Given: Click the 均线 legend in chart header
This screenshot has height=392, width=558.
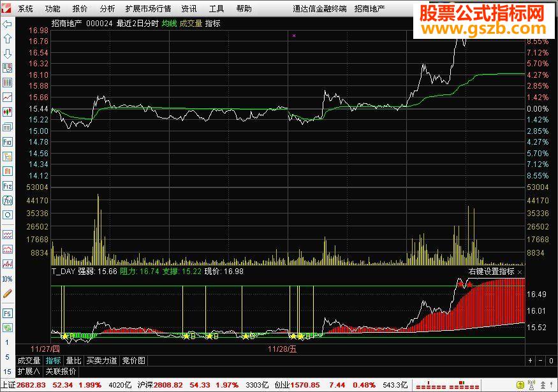Looking at the screenshot, I should 169,24.
